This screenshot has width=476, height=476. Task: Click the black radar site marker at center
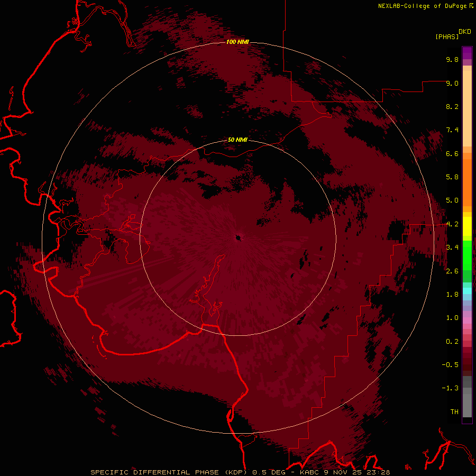click(x=239, y=237)
